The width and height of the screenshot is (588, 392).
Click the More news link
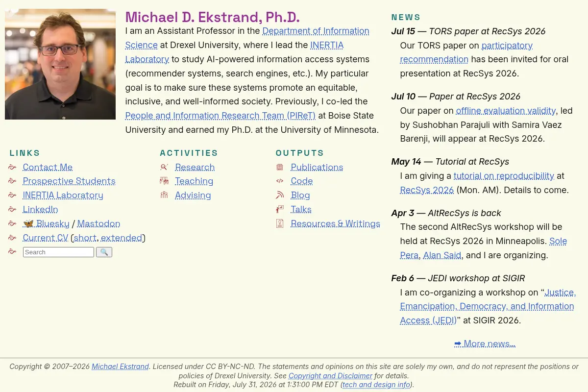click(x=485, y=343)
